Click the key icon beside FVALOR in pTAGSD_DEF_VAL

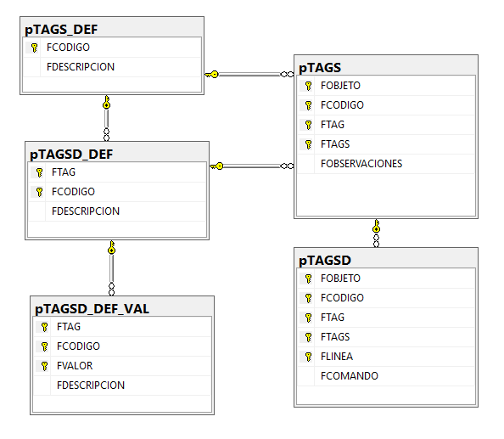44,366
